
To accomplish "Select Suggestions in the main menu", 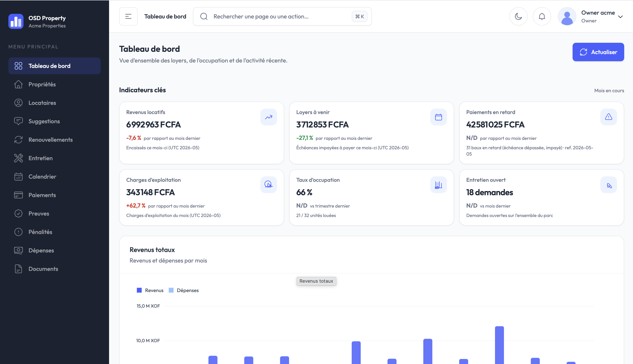I will tap(55, 121).
